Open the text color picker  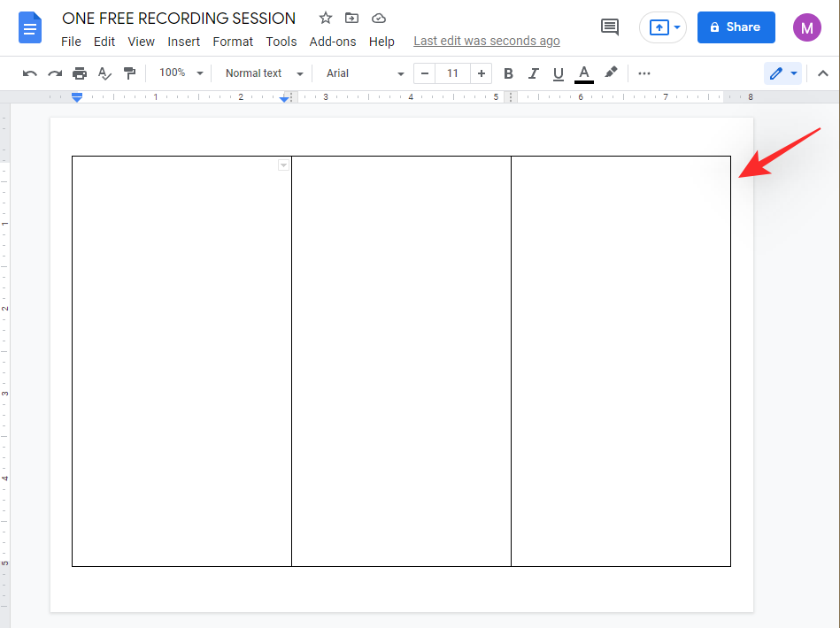click(583, 73)
